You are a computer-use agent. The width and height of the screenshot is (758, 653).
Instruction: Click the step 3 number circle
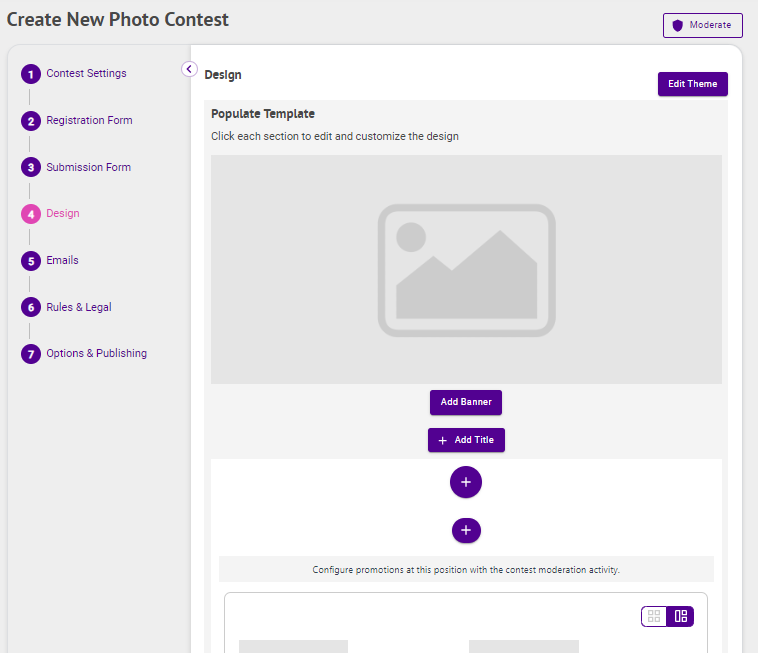tap(31, 167)
